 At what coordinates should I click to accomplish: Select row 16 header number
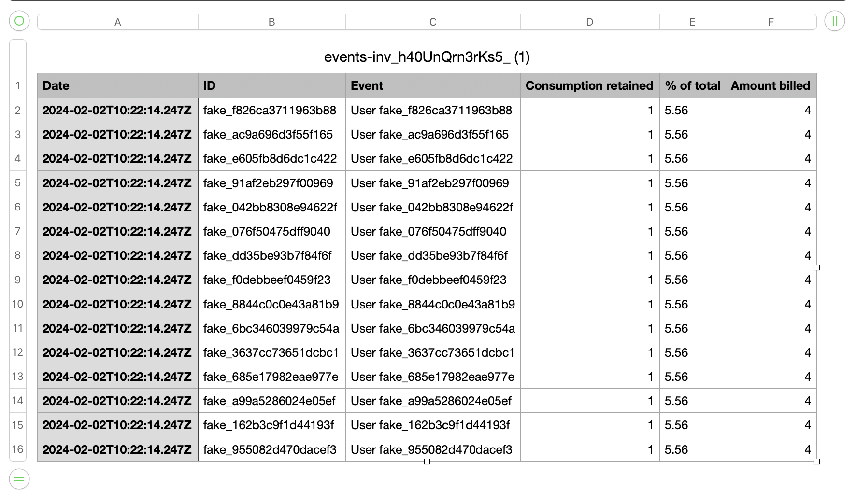point(18,449)
